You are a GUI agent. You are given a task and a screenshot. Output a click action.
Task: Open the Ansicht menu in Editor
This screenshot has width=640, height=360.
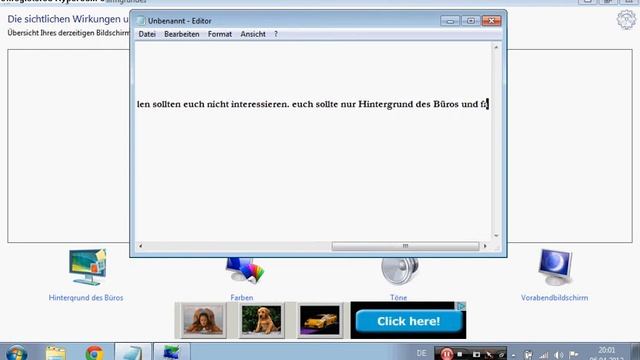pyautogui.click(x=253, y=34)
